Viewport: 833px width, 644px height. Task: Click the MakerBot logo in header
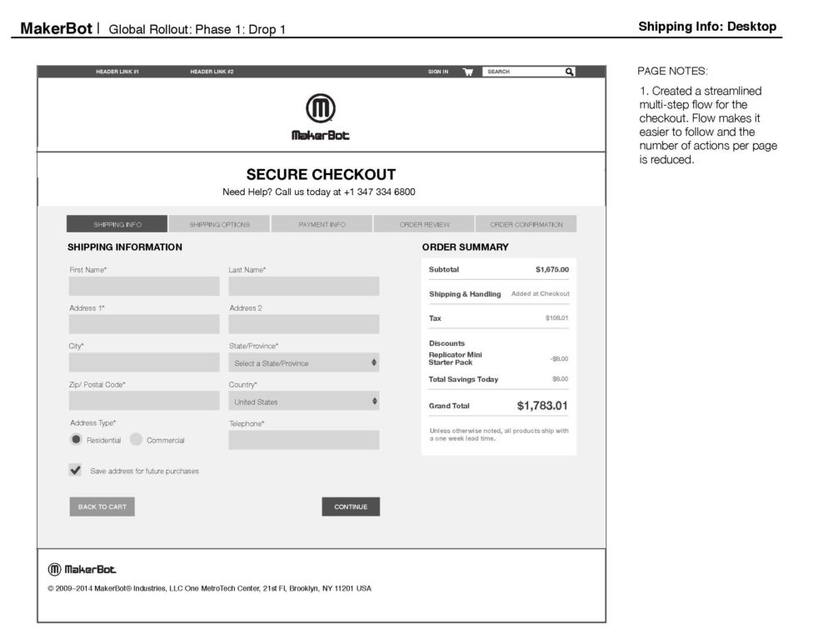[321, 117]
